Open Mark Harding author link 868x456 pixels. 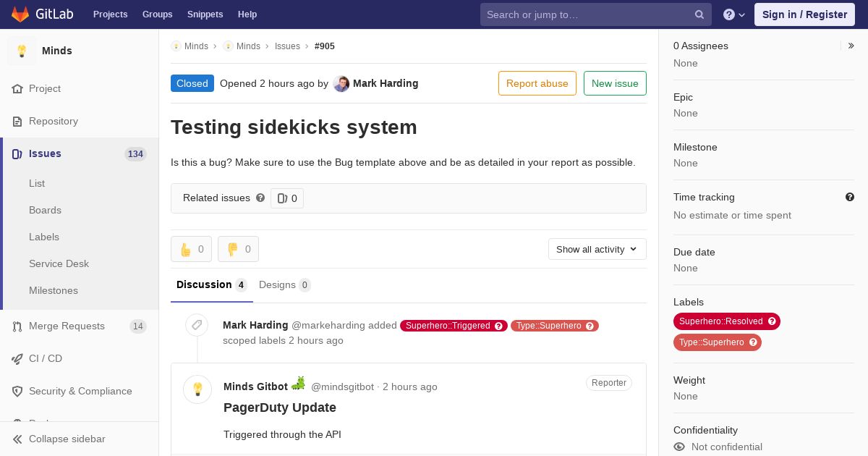coord(386,83)
